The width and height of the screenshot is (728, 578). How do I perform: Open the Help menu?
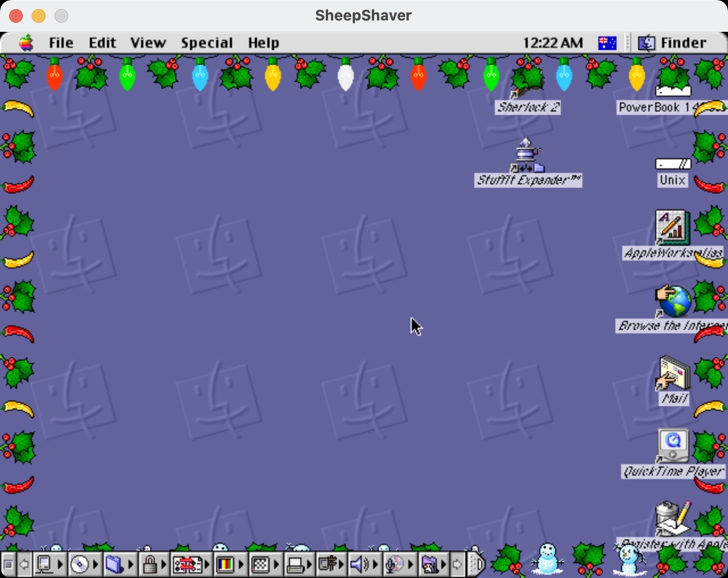click(x=263, y=43)
